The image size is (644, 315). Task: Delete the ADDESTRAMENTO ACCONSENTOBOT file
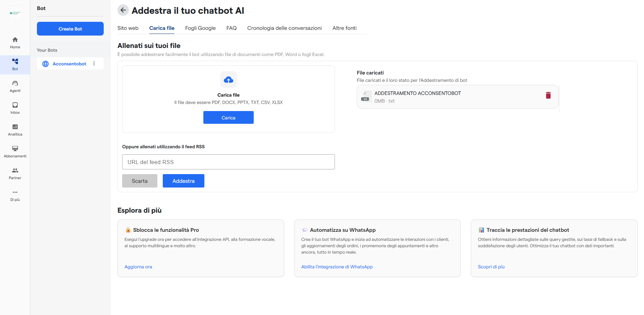pos(548,96)
